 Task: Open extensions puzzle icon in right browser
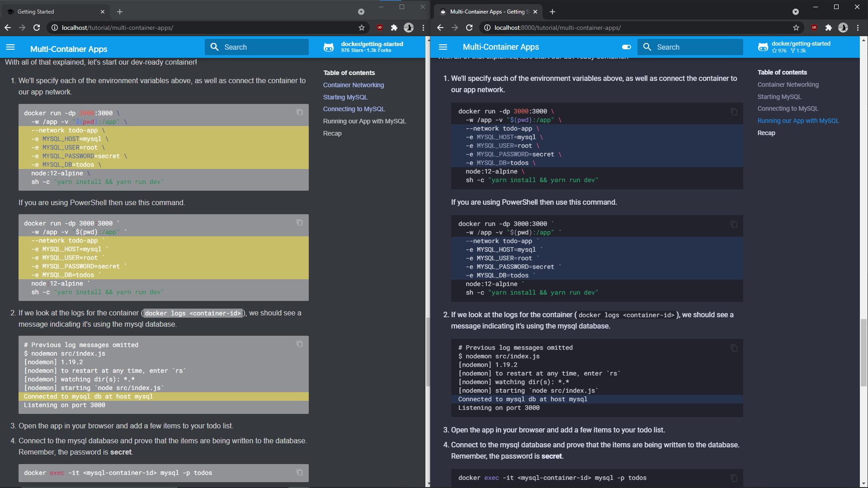pyautogui.click(x=828, y=28)
